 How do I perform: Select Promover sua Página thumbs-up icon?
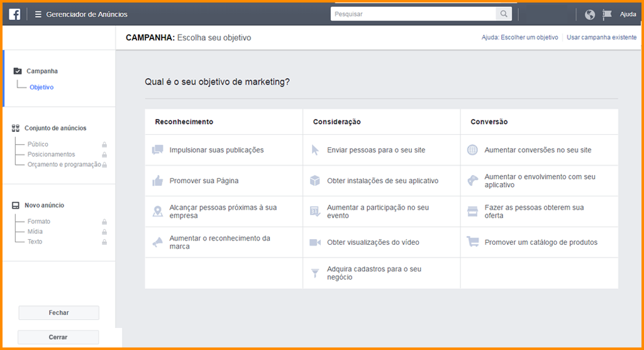(x=157, y=181)
